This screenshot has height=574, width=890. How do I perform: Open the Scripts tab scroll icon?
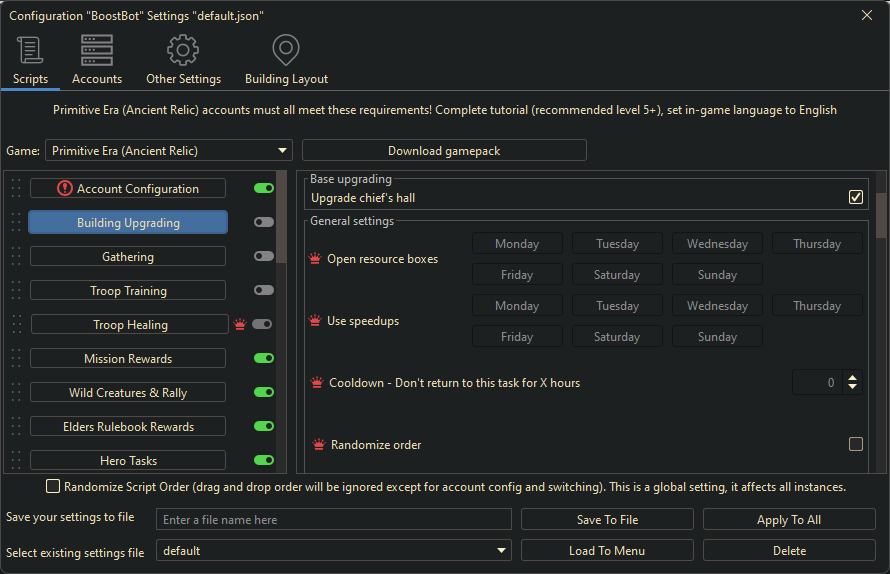[30, 50]
